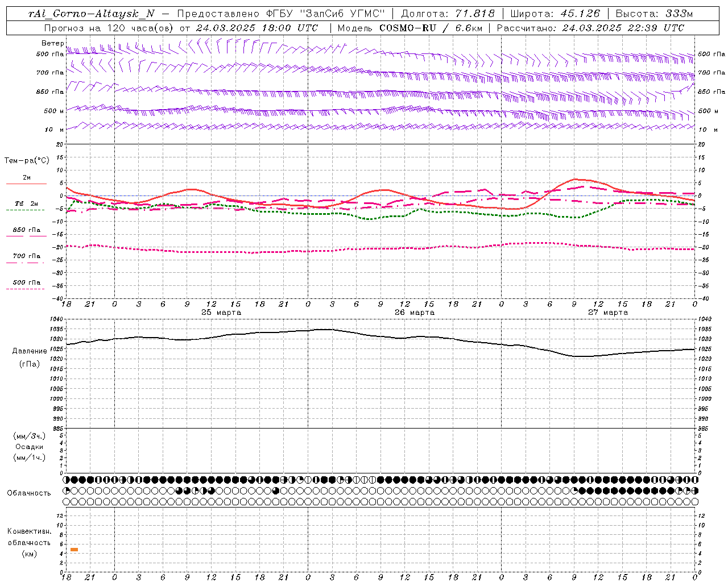Click the 10 м wind level label on left

(54, 130)
